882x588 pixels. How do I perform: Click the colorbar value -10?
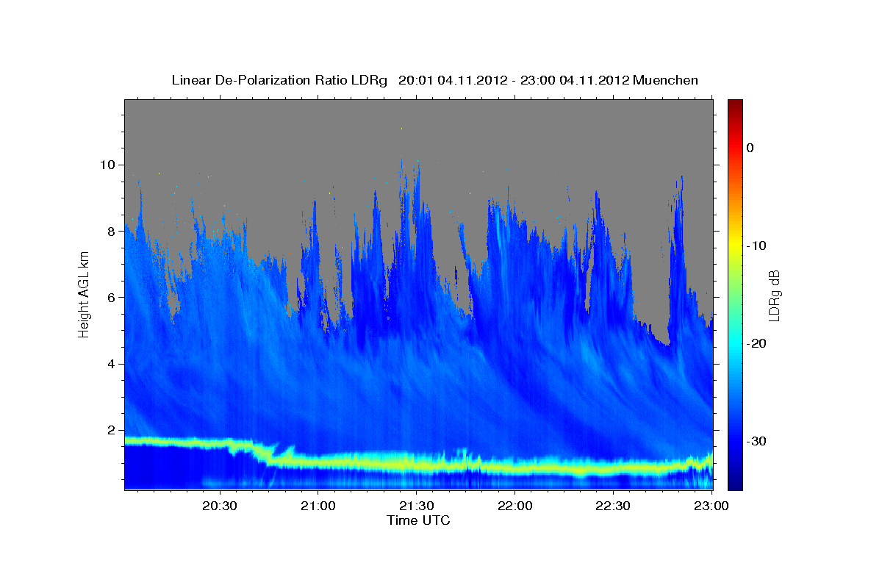point(757,245)
